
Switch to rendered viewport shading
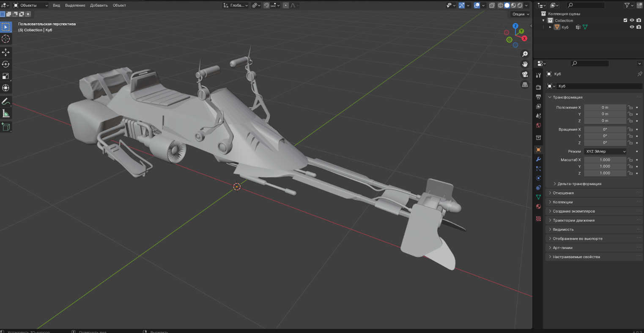[x=520, y=5]
